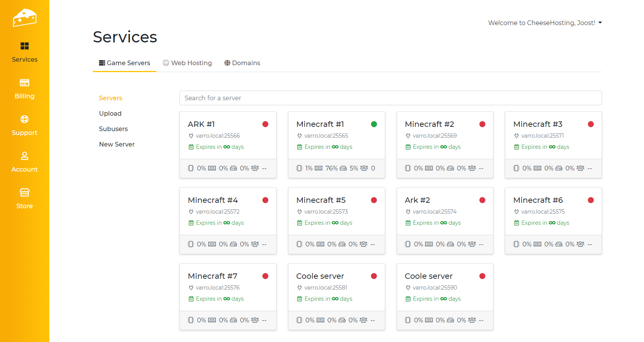Screen dimensions: 644x342
Task: Click the green status dot on Minecraft #1
Action: 374,124
